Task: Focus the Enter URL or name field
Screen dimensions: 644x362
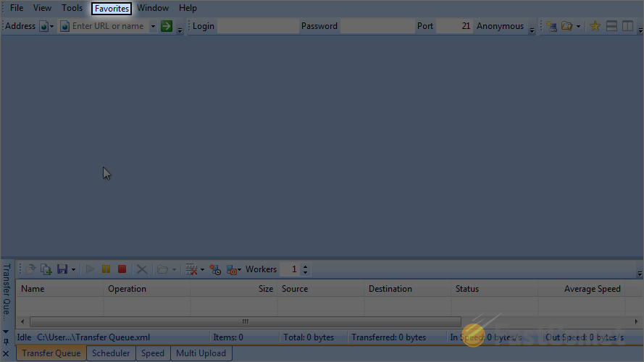Action: 108,26
